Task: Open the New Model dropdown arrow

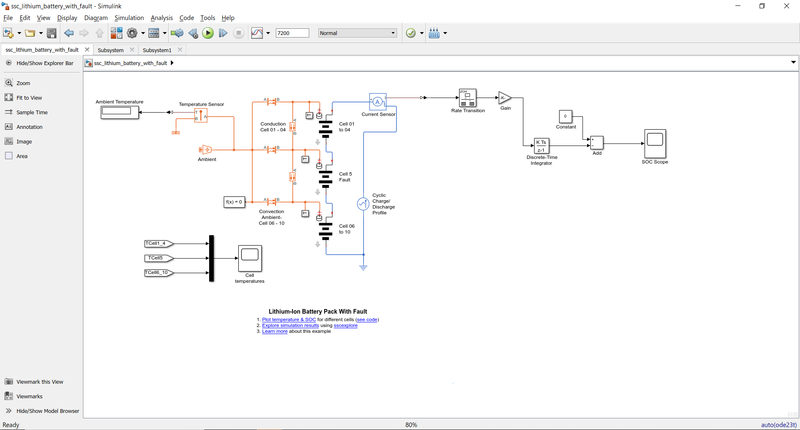Action: click(19, 33)
